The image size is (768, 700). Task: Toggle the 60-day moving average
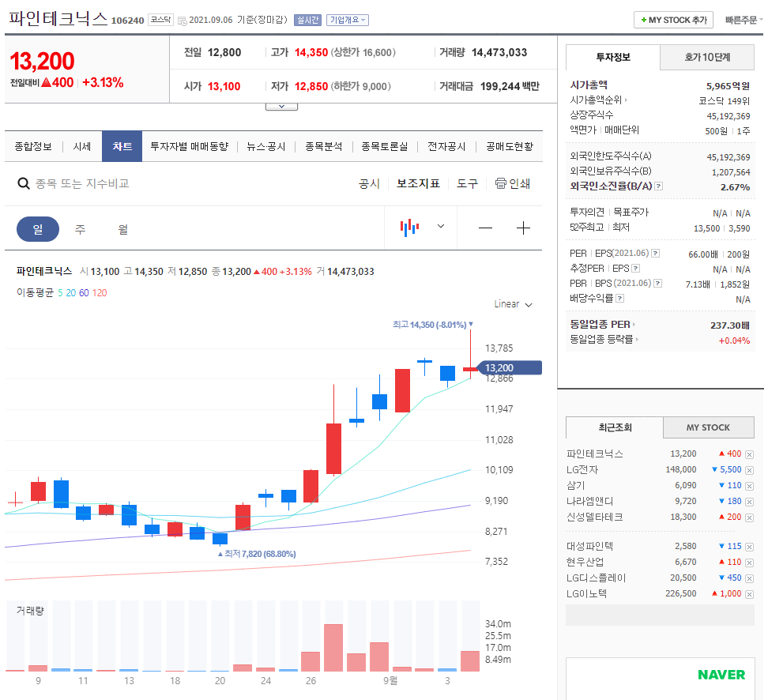[84, 293]
